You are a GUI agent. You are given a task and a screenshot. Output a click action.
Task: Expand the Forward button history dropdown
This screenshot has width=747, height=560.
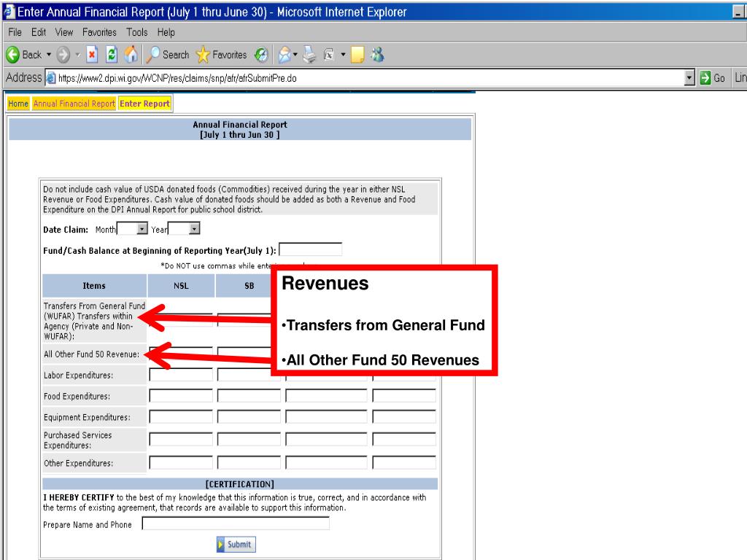click(x=77, y=55)
